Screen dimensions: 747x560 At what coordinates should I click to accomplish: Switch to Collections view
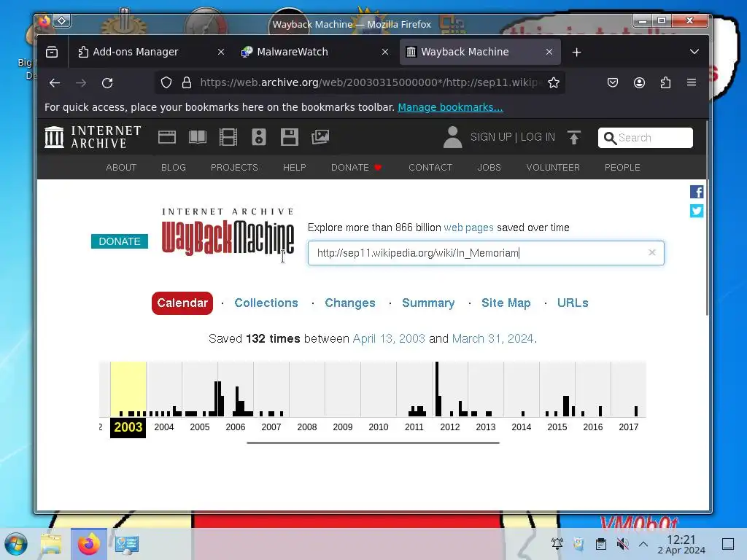(266, 303)
